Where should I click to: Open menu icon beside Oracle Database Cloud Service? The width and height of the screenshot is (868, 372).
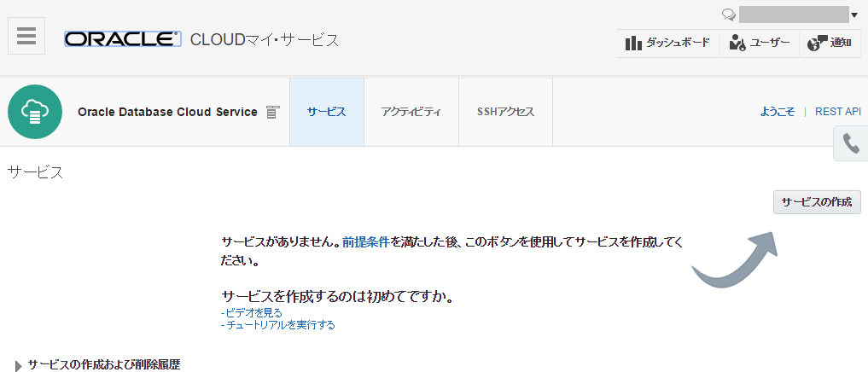(x=273, y=112)
